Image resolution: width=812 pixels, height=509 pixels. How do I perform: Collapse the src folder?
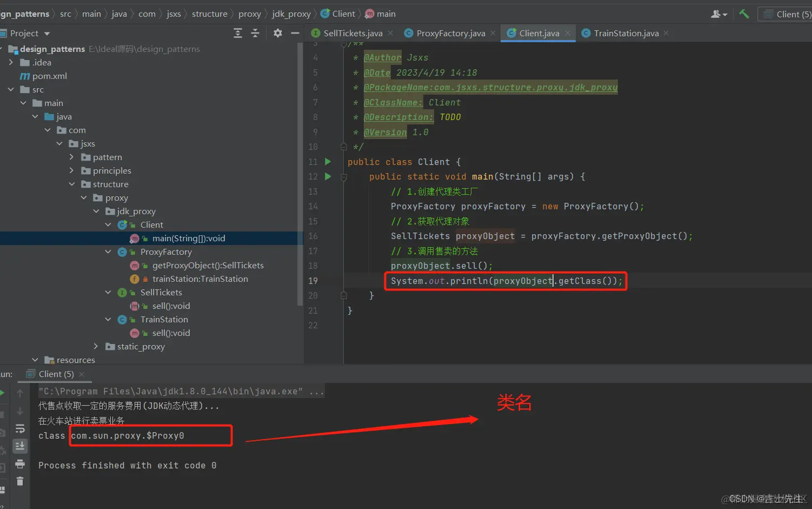coord(11,90)
